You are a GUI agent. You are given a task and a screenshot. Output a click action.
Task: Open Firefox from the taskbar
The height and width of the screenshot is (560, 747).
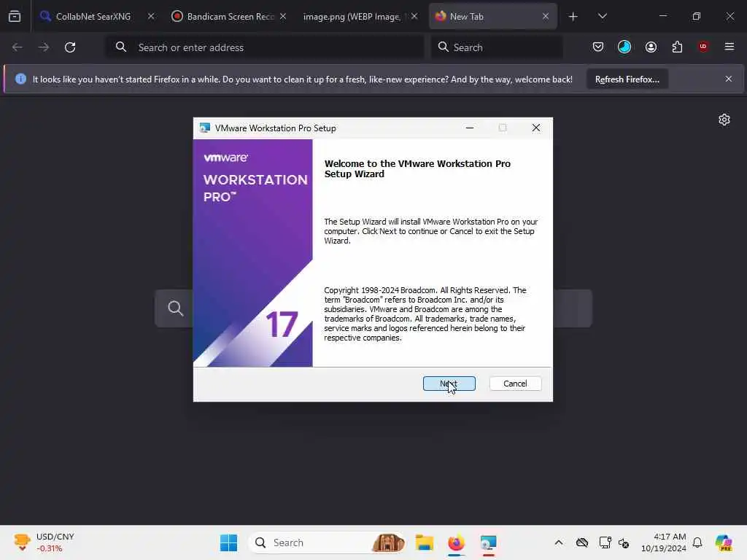(457, 542)
